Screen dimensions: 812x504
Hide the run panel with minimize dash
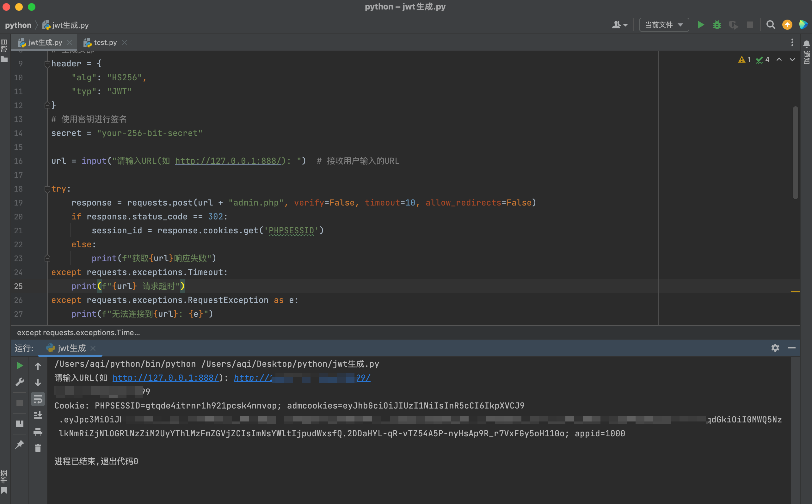pos(792,348)
